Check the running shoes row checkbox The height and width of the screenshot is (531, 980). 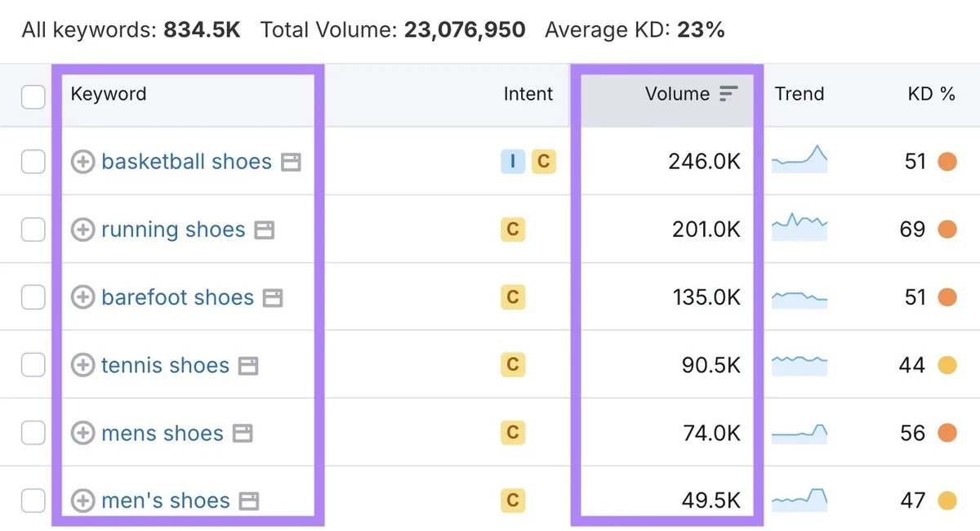click(33, 230)
